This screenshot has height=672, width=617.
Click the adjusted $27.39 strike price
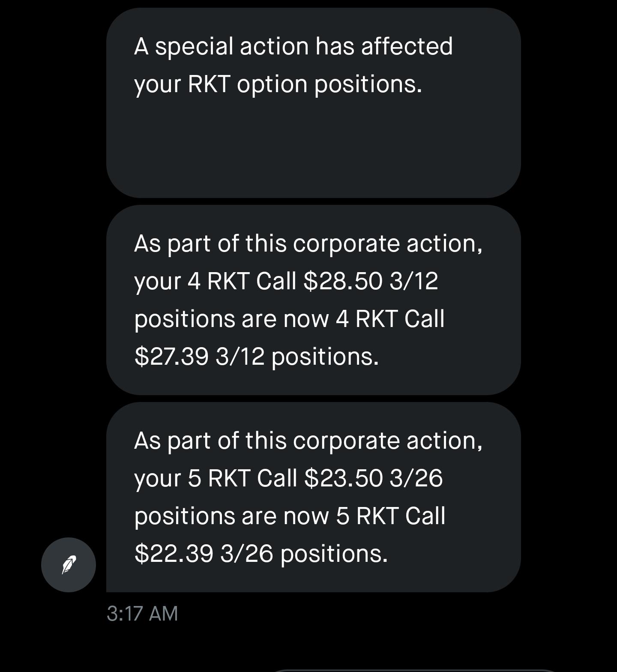(171, 357)
